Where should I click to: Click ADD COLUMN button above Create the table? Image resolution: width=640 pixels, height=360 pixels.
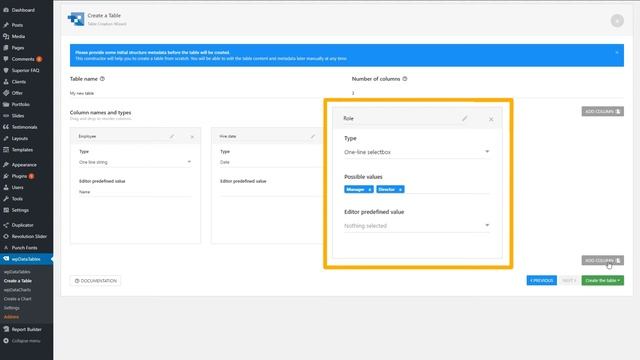pyautogui.click(x=602, y=260)
